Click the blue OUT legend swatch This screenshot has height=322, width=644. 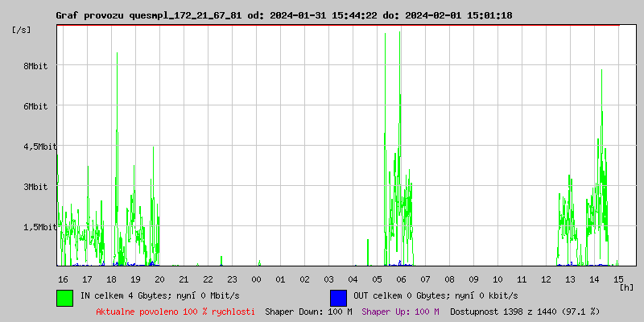click(x=338, y=297)
